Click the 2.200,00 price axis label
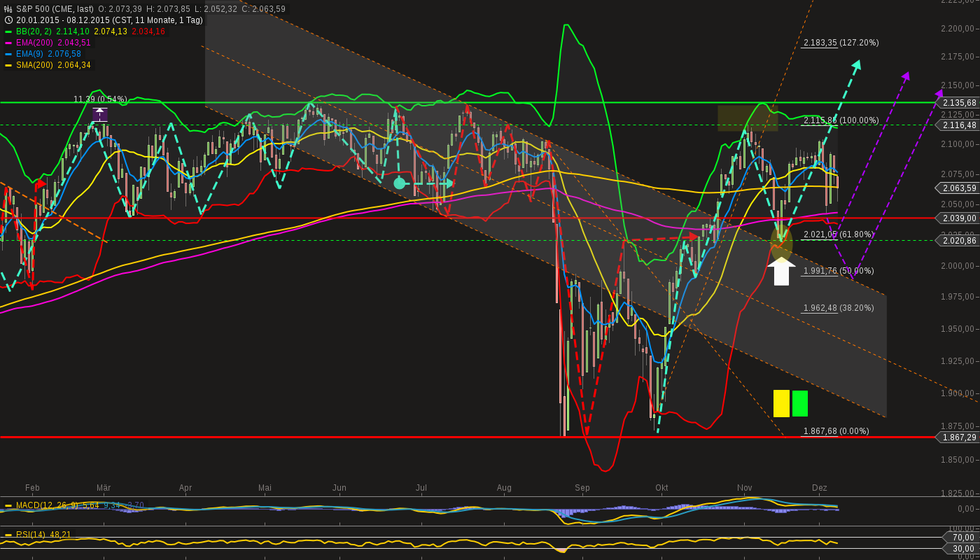Screen dimensions: 980x560 959,29
